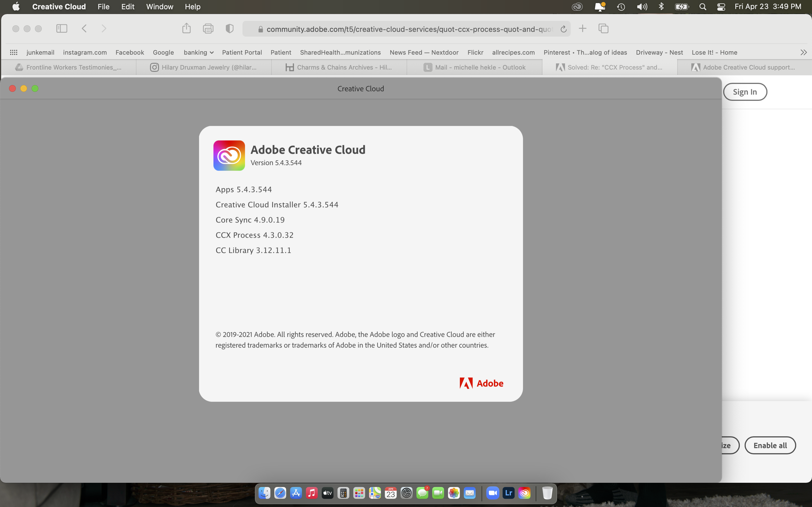Toggle the Safari sidebar
Image resolution: width=812 pixels, height=507 pixels.
click(x=61, y=28)
